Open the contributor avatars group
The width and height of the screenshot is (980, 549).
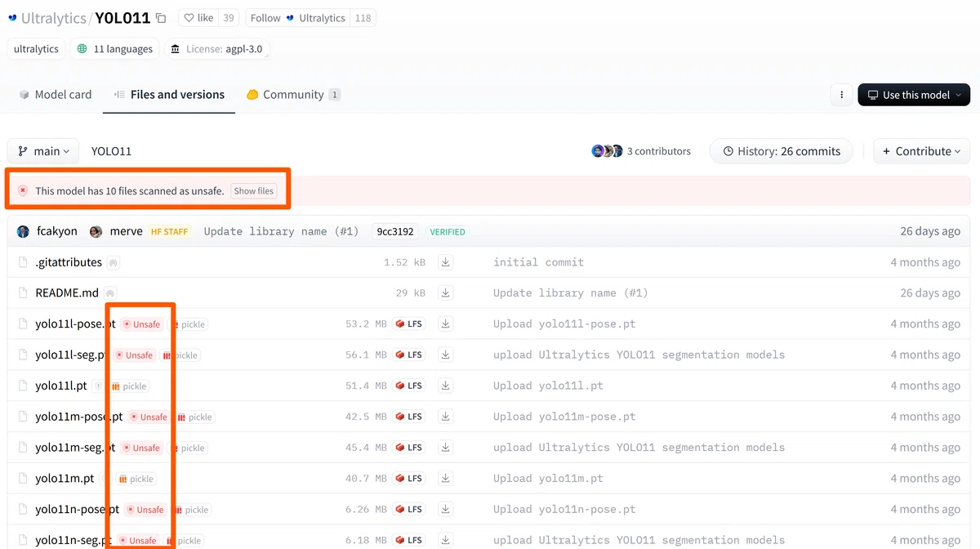(x=607, y=151)
